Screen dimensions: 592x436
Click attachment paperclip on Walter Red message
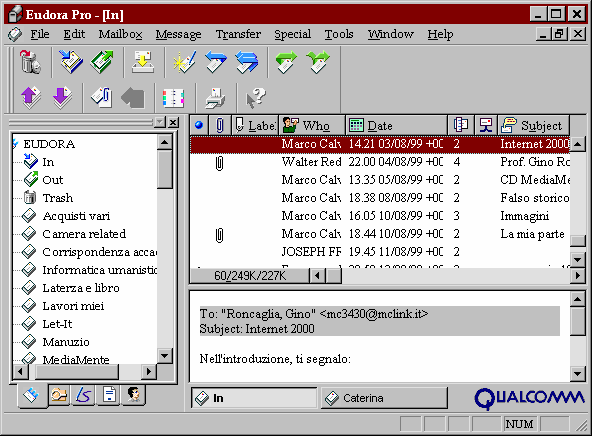point(219,163)
